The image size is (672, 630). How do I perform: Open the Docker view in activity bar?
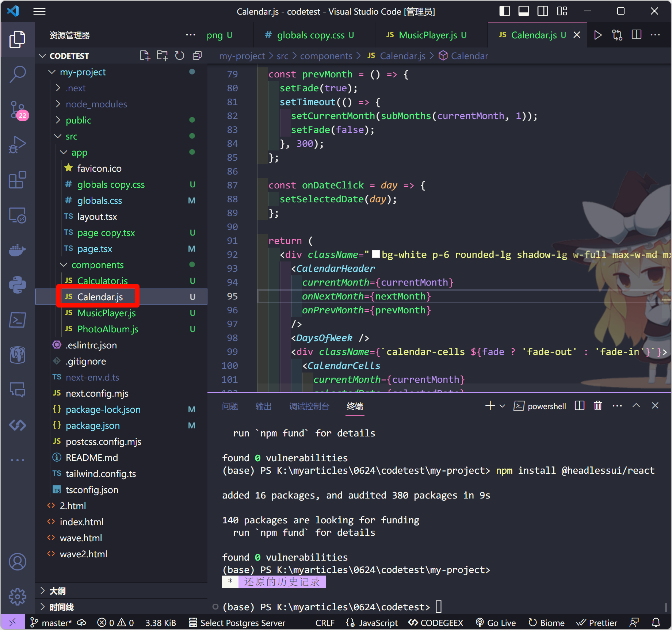pos(17,250)
